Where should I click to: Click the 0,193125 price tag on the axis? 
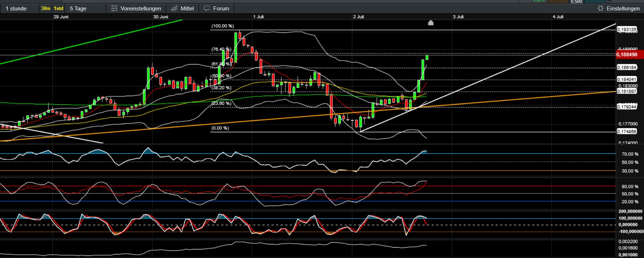pyautogui.click(x=626, y=29)
